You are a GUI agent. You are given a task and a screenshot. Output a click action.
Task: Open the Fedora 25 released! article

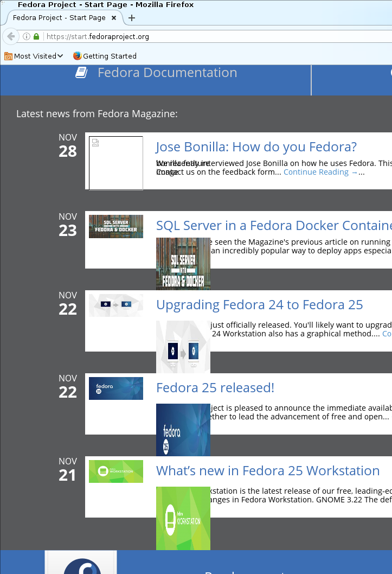click(215, 388)
